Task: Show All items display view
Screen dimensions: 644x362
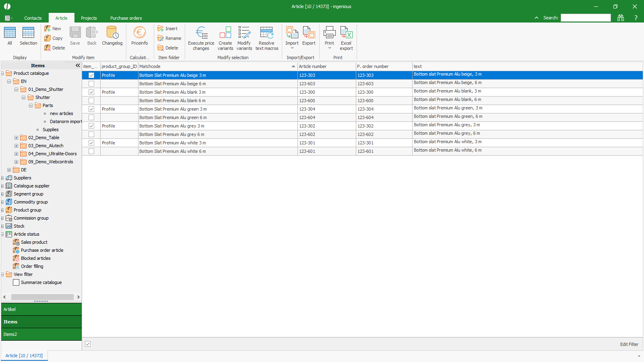Action: [x=10, y=33]
